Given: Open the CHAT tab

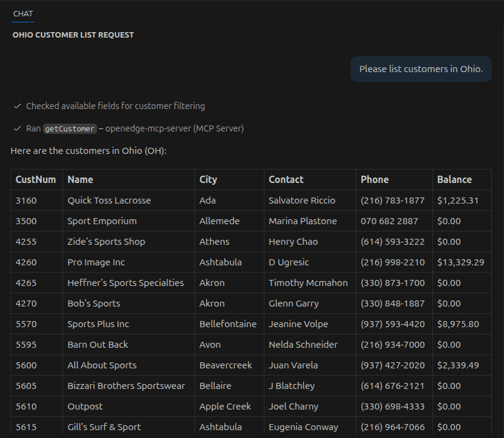Looking at the screenshot, I should click(23, 14).
